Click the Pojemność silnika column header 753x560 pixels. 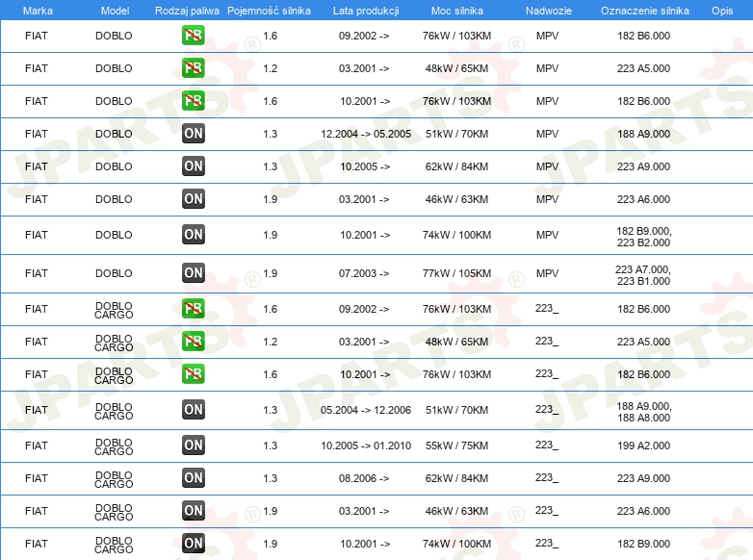pyautogui.click(x=269, y=11)
